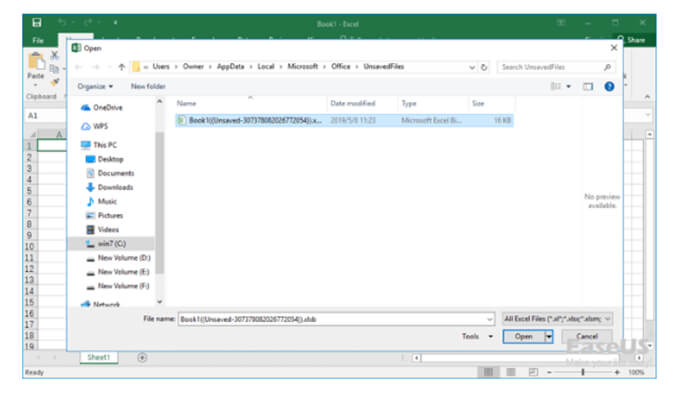Image resolution: width=700 pixels, height=402 pixels.
Task: Click the Cut scissors icon
Action: [x=54, y=55]
